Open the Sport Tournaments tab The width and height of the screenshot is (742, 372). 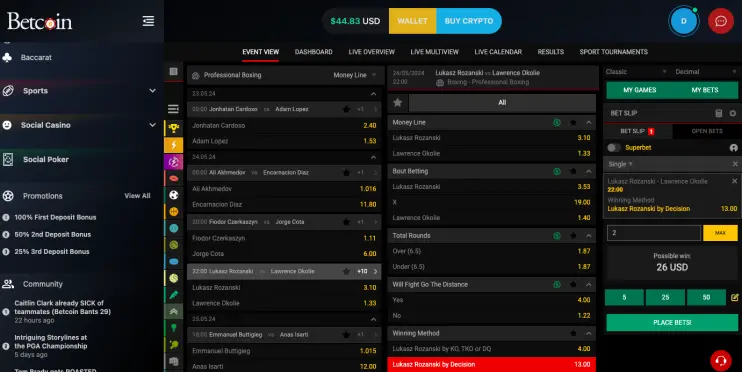[613, 52]
